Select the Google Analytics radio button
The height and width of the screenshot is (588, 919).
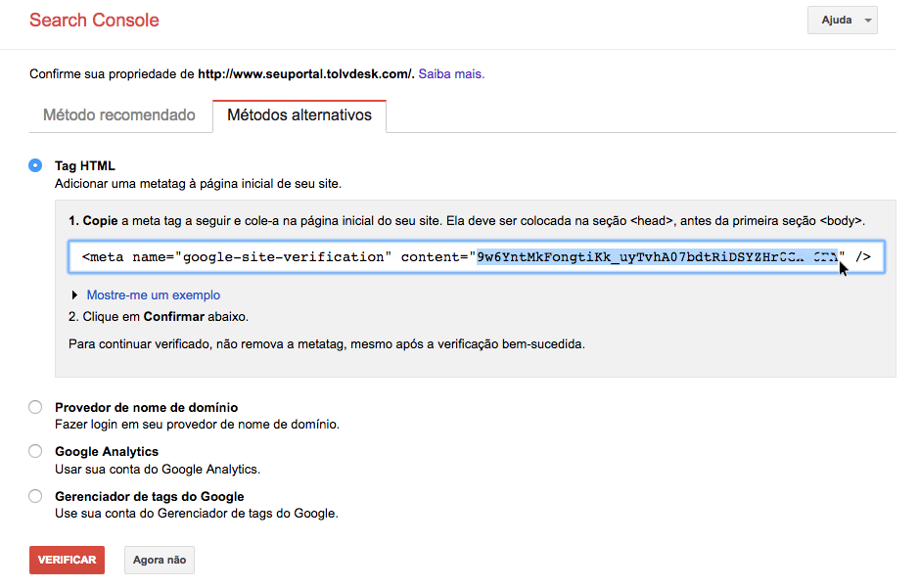coord(35,451)
